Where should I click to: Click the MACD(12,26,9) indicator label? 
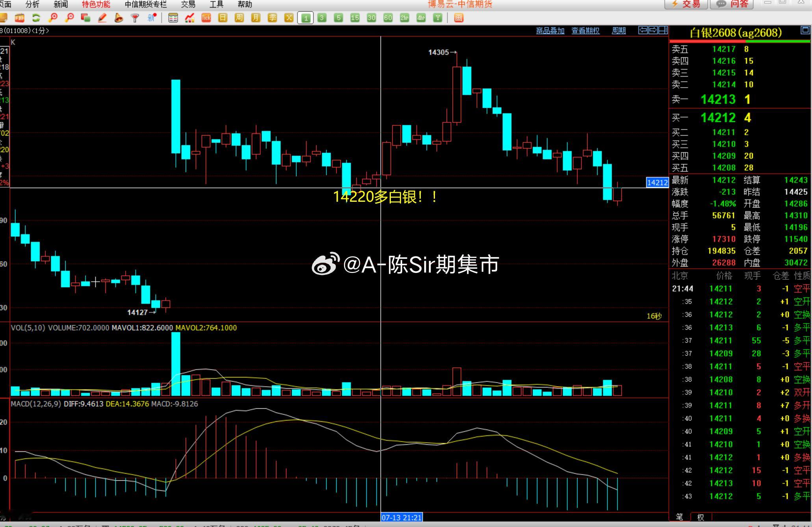coord(36,404)
